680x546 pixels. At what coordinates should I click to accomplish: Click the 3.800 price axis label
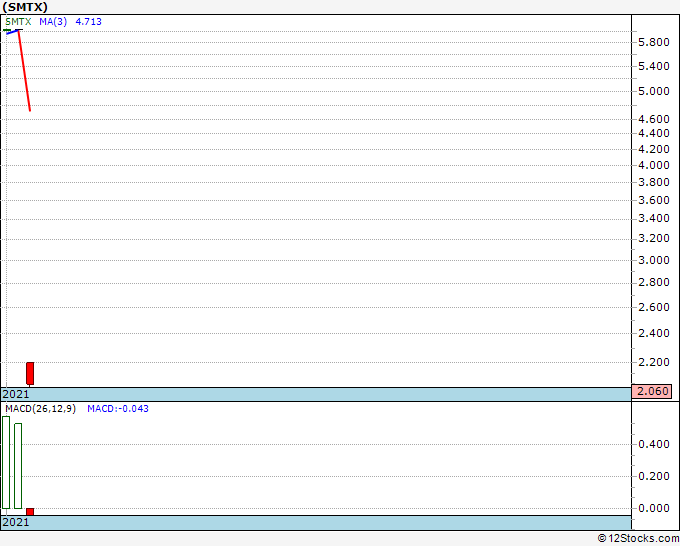tap(654, 182)
